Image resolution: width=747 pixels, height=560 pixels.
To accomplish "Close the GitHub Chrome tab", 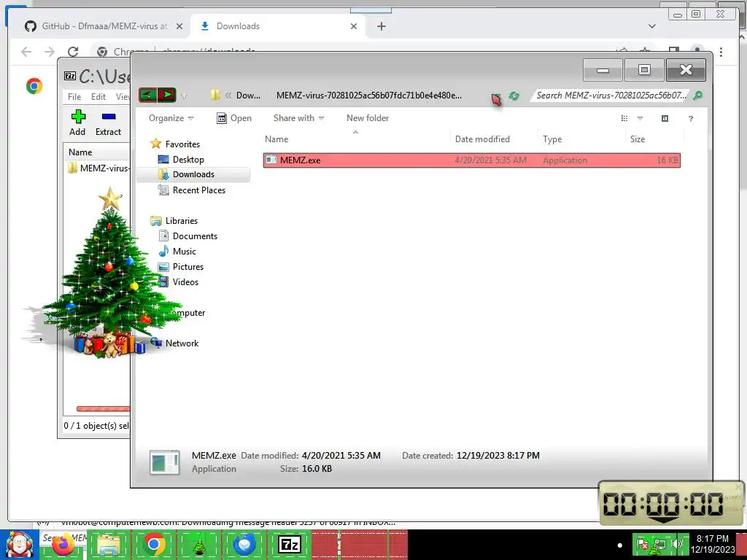I will [179, 26].
